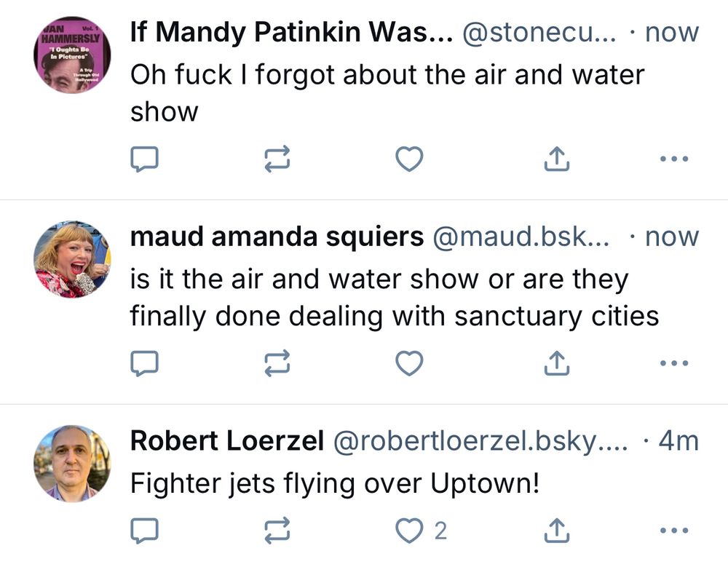728x567 pixels.
Task: Open 'Fighter jets flying over Uptown!' post text
Action: pos(335,483)
